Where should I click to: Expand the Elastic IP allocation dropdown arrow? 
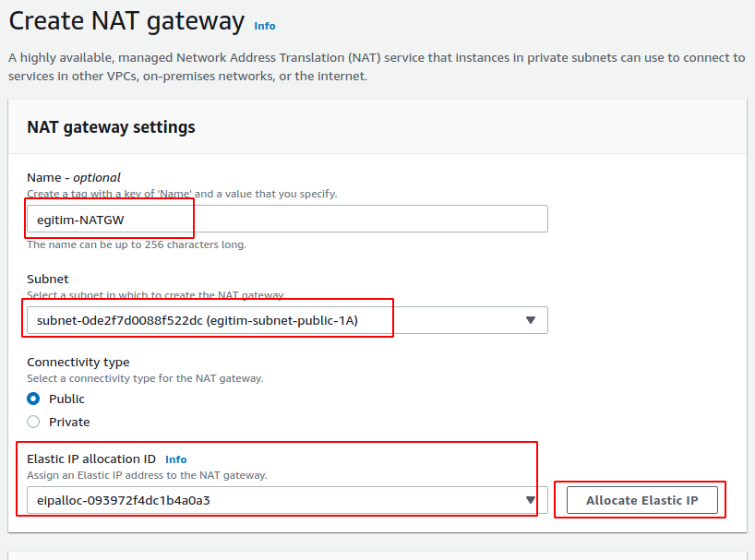pos(530,500)
